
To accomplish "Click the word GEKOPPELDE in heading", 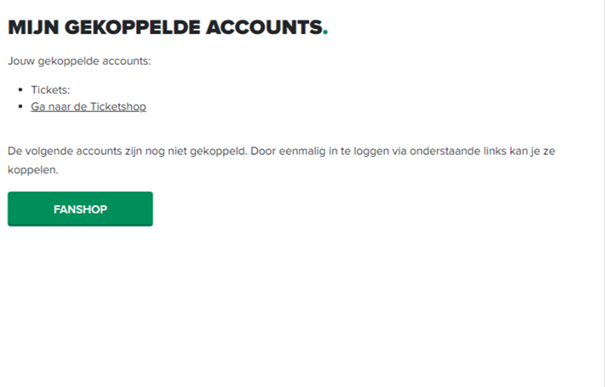I will [132, 27].
